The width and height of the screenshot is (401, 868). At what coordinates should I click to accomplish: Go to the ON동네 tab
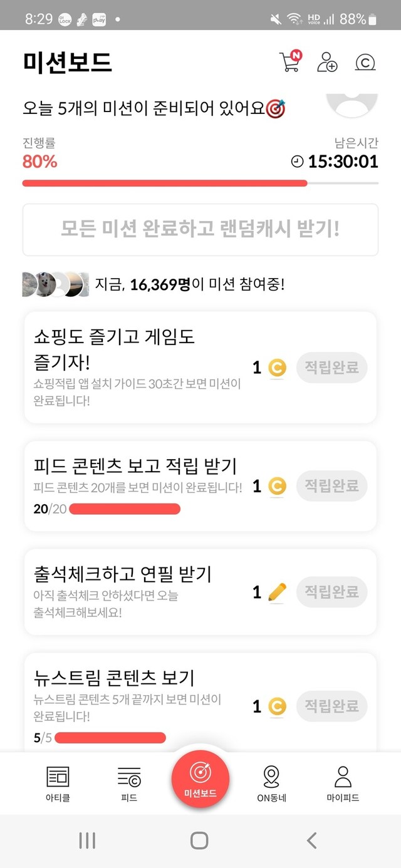[271, 783]
